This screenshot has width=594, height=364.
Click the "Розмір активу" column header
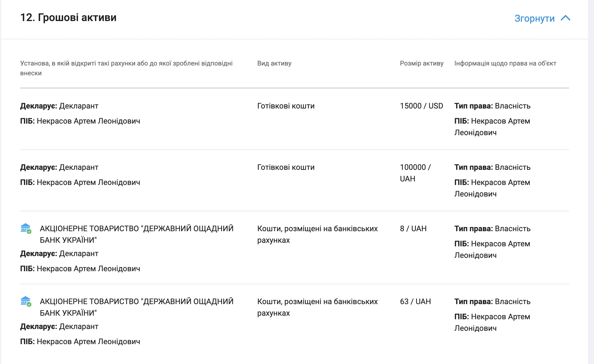(x=421, y=63)
